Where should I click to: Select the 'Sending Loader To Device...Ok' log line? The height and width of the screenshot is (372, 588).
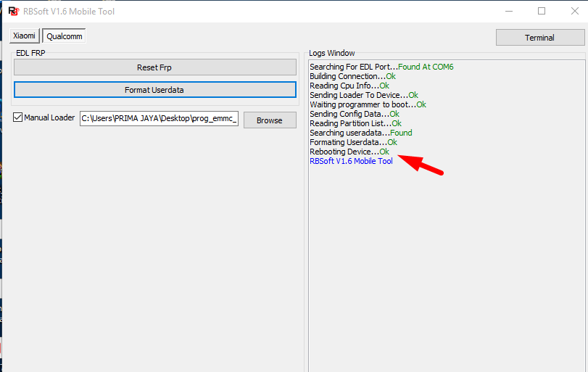point(364,95)
